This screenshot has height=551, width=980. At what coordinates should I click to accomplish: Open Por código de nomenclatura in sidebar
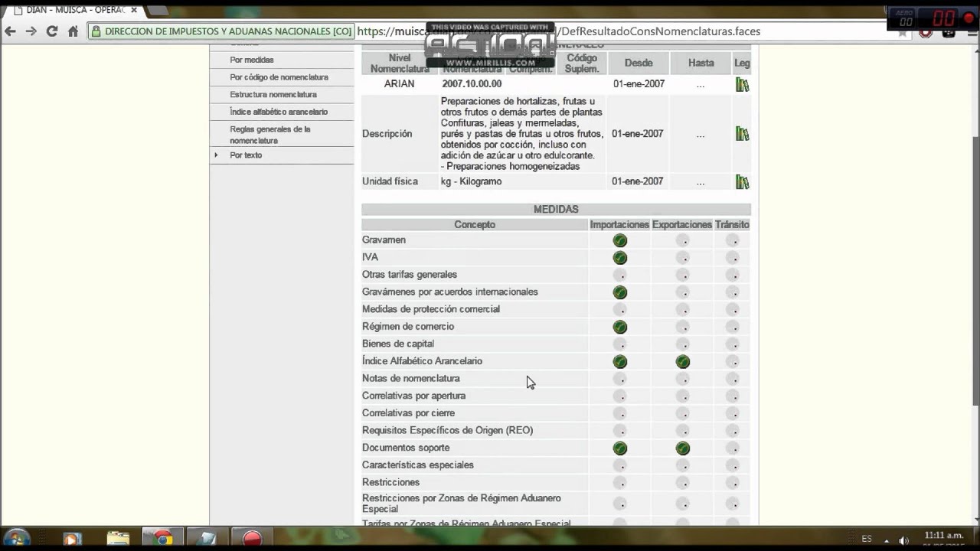(279, 77)
